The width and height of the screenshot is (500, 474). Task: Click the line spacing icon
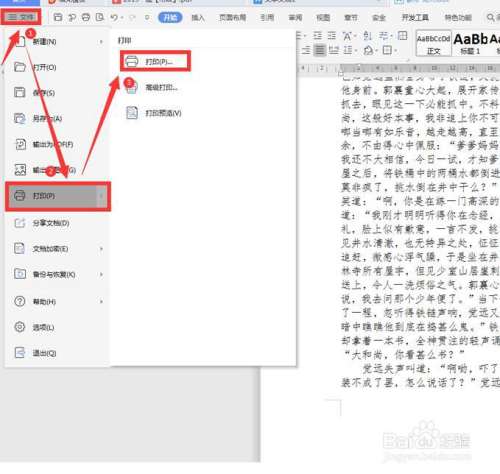point(348,50)
